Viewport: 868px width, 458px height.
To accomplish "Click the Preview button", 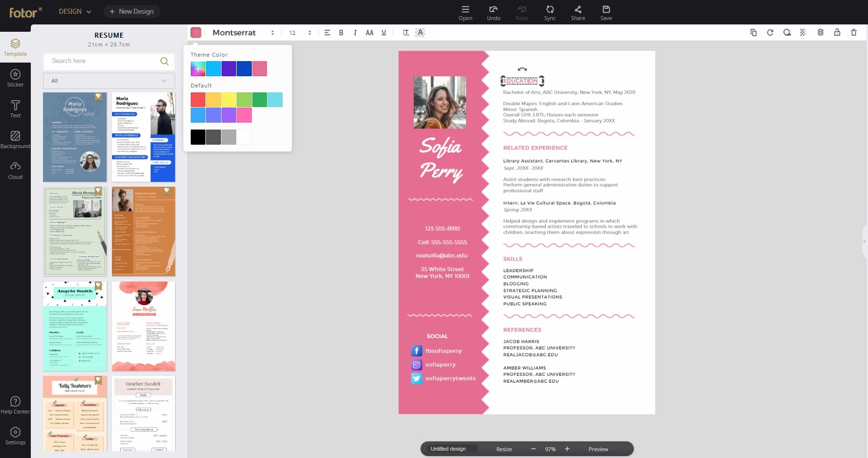I will coord(598,449).
